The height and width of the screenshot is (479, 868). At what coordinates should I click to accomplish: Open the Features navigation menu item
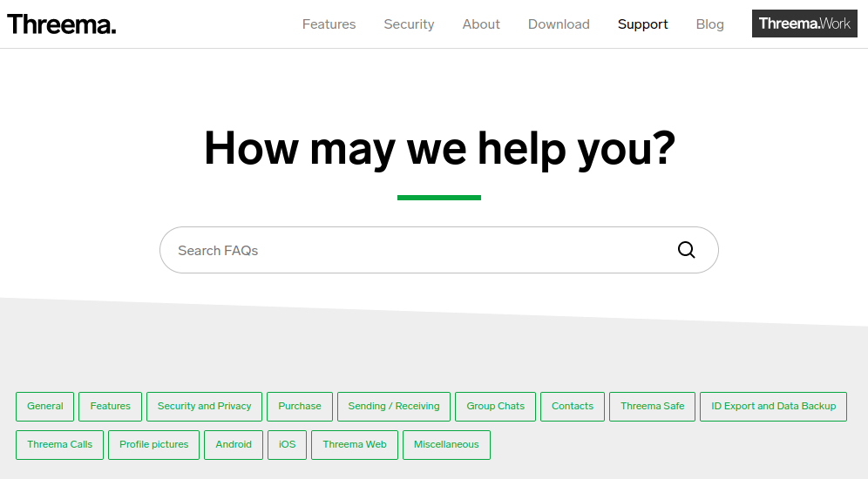click(x=329, y=24)
